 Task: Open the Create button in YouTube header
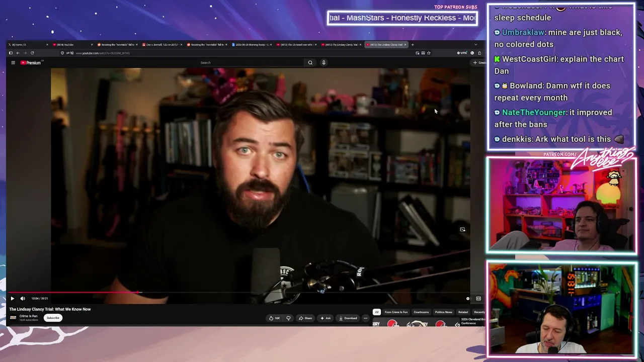(x=479, y=63)
